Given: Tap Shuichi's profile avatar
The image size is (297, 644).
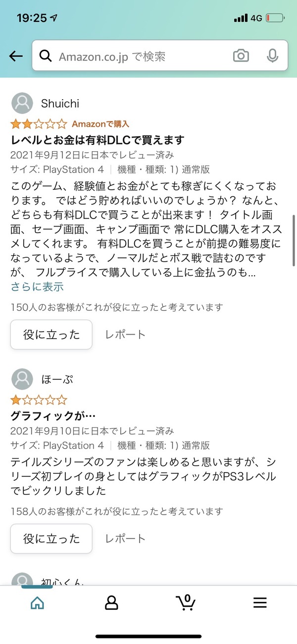Looking at the screenshot, I should click(22, 104).
